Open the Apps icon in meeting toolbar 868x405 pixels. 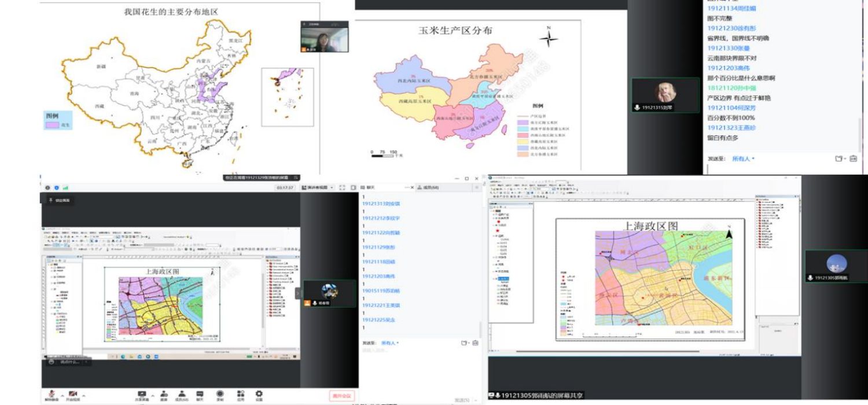click(240, 393)
